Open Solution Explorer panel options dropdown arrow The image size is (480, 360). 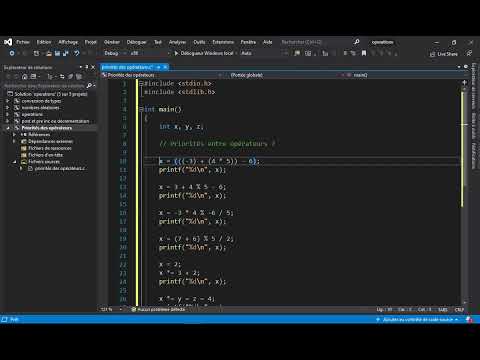click(x=81, y=67)
